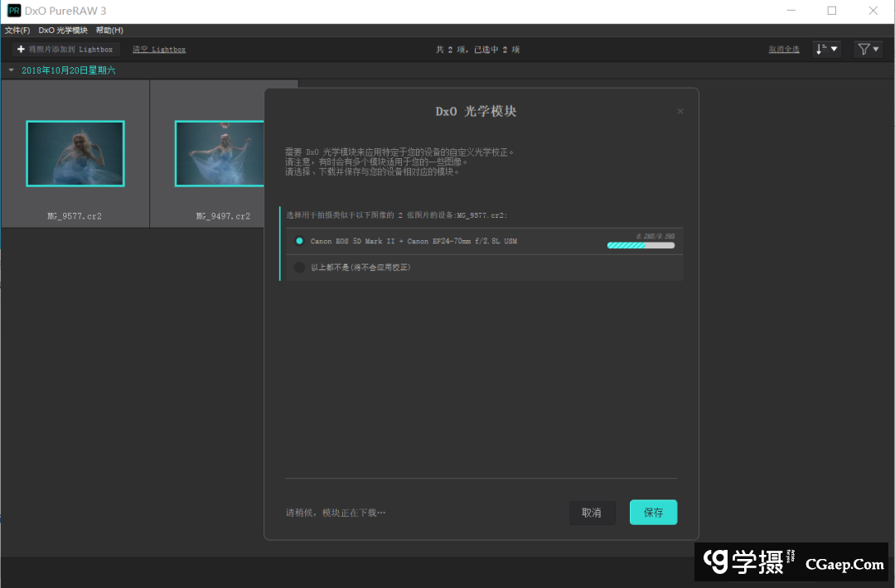Click the plus icon to add photos

[21, 50]
